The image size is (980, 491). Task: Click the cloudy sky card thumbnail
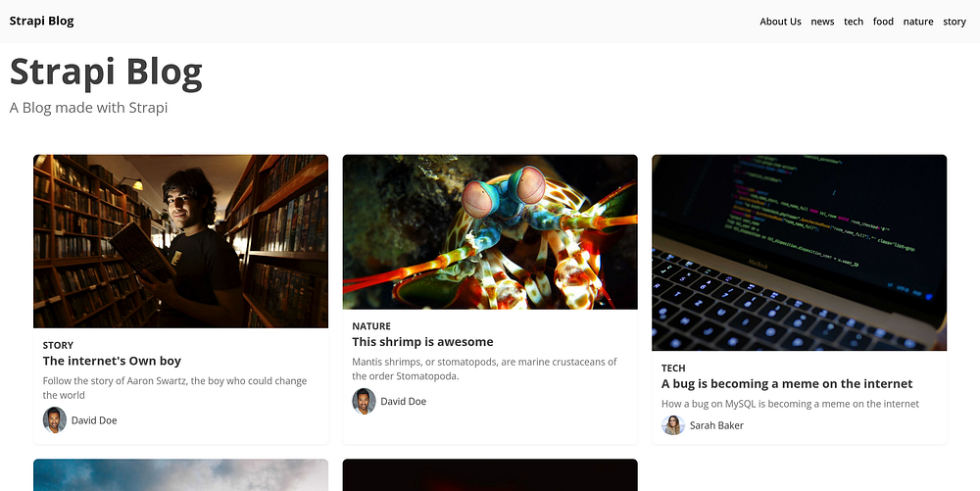[x=180, y=474]
